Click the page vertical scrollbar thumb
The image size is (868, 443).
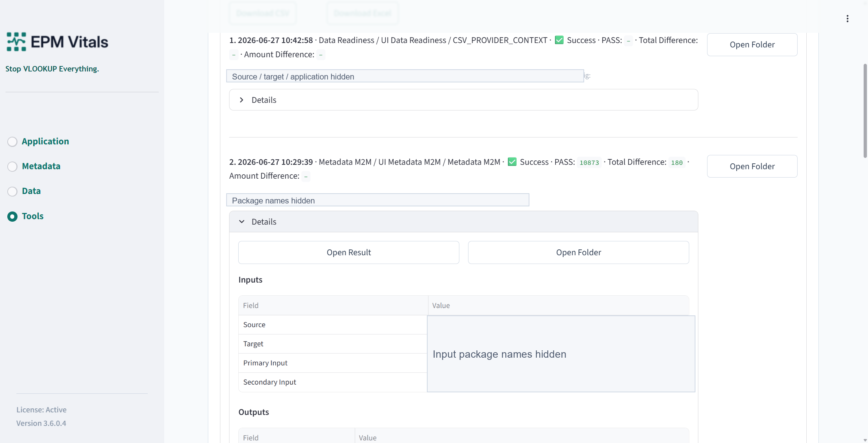point(865,111)
